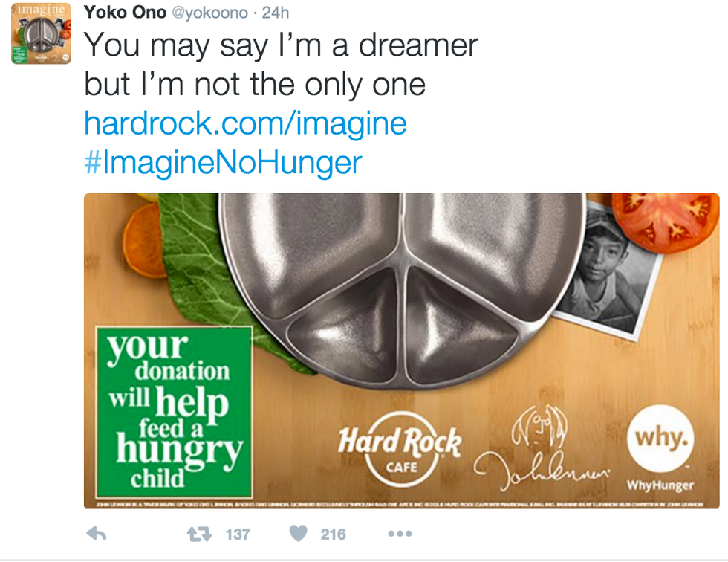Click the Yoko Ono display name
This screenshot has width=728, height=562.
pyautogui.click(x=125, y=13)
